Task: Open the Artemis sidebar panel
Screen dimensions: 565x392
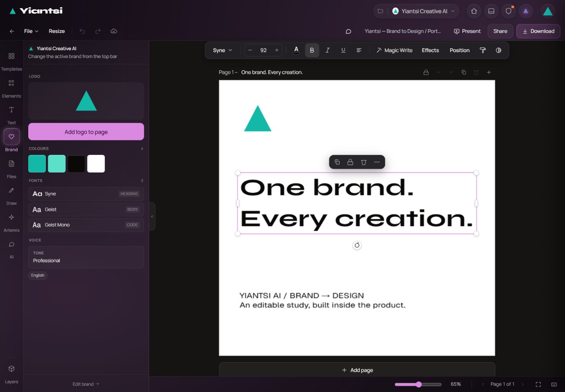Action: coord(11,223)
